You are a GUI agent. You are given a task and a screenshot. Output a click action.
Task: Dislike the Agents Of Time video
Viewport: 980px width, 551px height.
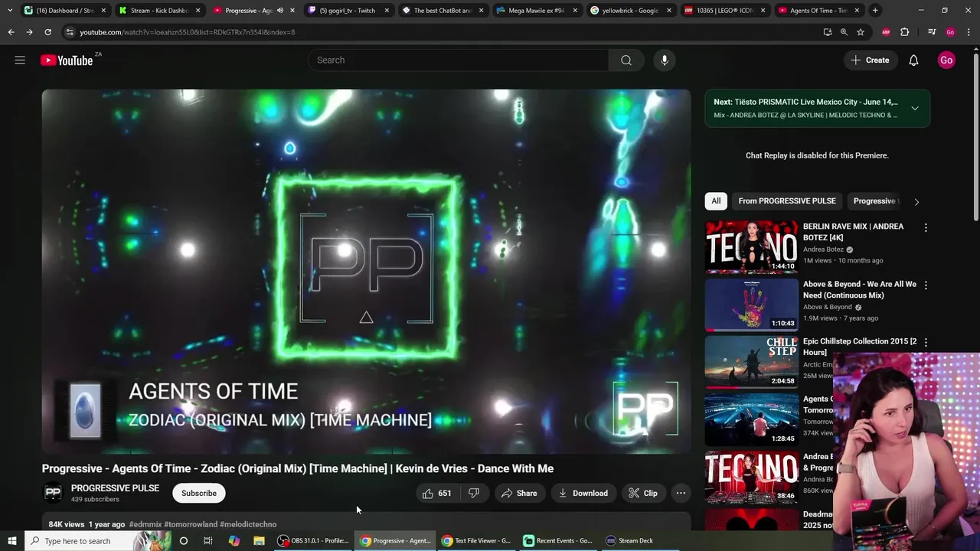[474, 494]
